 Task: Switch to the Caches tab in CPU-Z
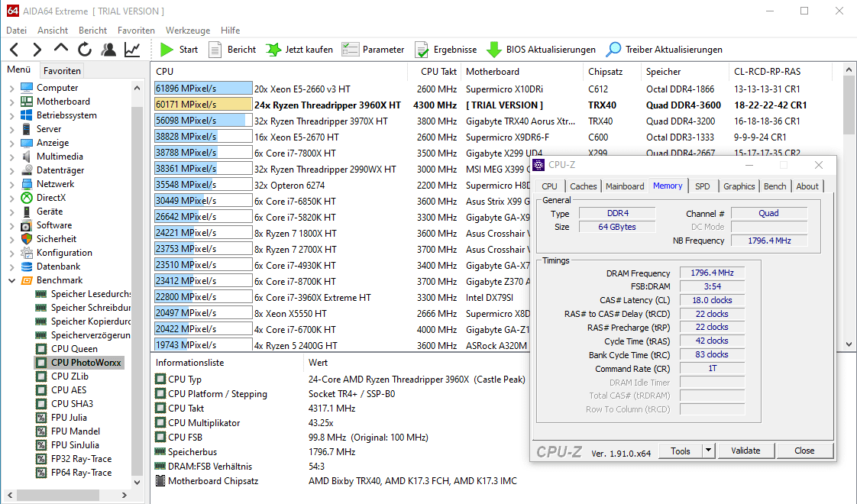point(584,186)
